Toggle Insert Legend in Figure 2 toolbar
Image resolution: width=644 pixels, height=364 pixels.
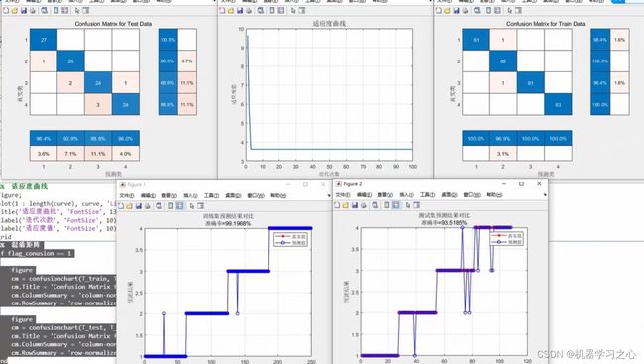[396, 205]
